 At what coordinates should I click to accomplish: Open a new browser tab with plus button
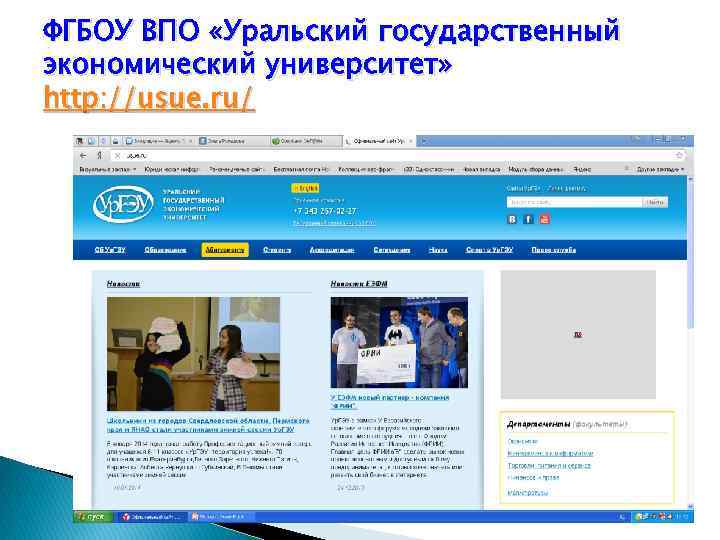pyautogui.click(x=424, y=141)
